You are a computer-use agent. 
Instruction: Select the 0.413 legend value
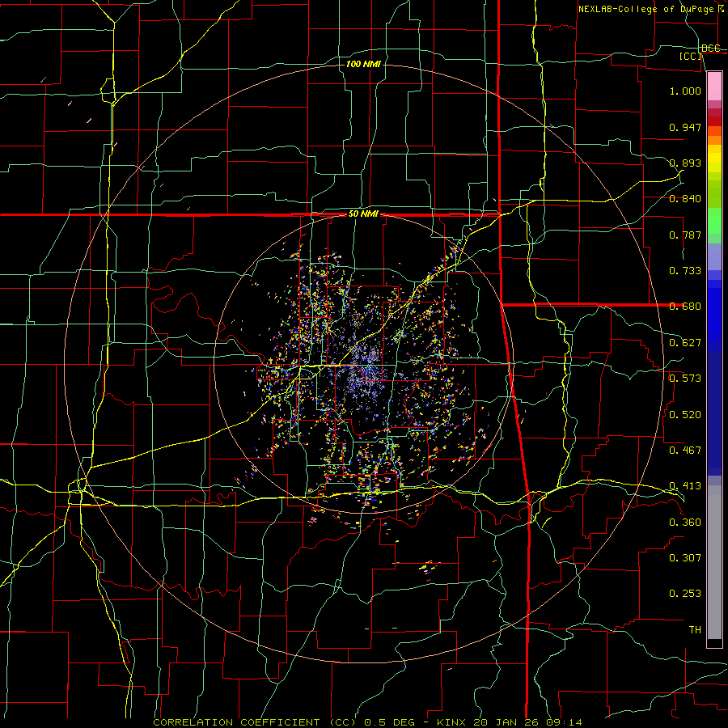685,486
